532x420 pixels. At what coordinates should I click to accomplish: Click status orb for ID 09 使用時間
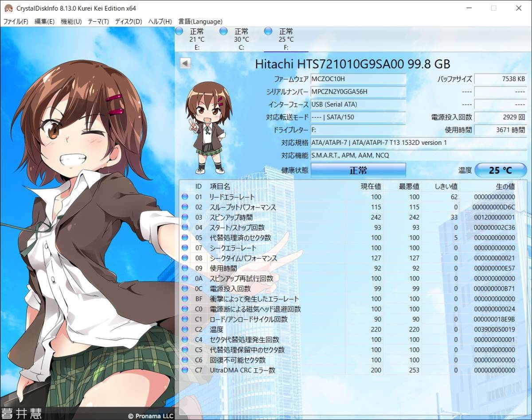point(185,268)
